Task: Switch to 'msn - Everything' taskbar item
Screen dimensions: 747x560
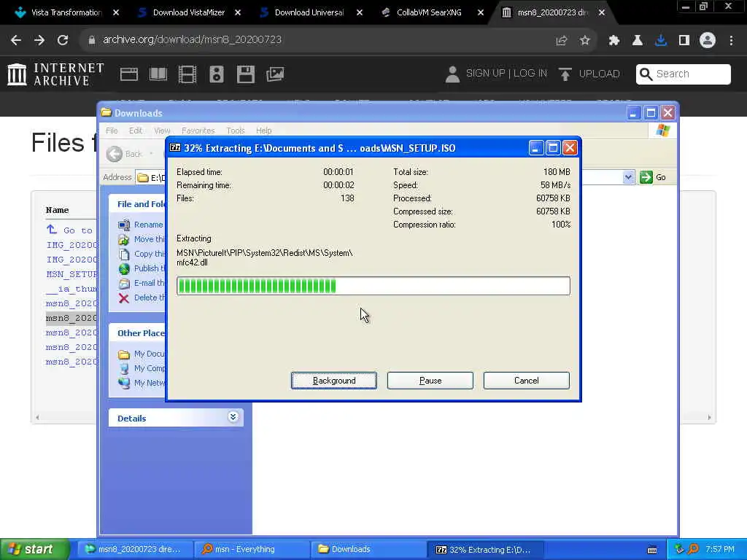Action: coord(252,550)
